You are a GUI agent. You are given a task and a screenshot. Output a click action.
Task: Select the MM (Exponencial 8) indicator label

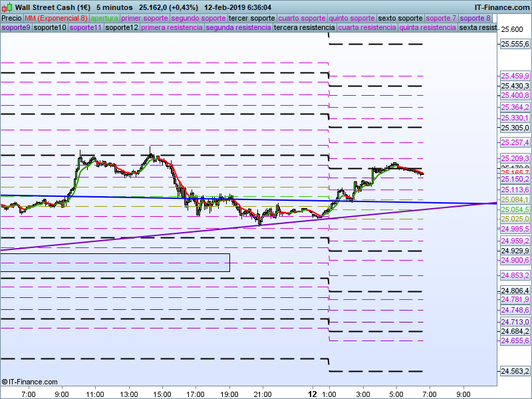coord(56,19)
